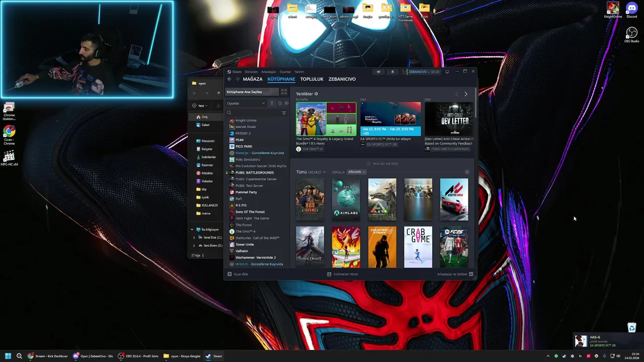Open advanced filter options in library search
This screenshot has height=362, width=644.
[284, 113]
